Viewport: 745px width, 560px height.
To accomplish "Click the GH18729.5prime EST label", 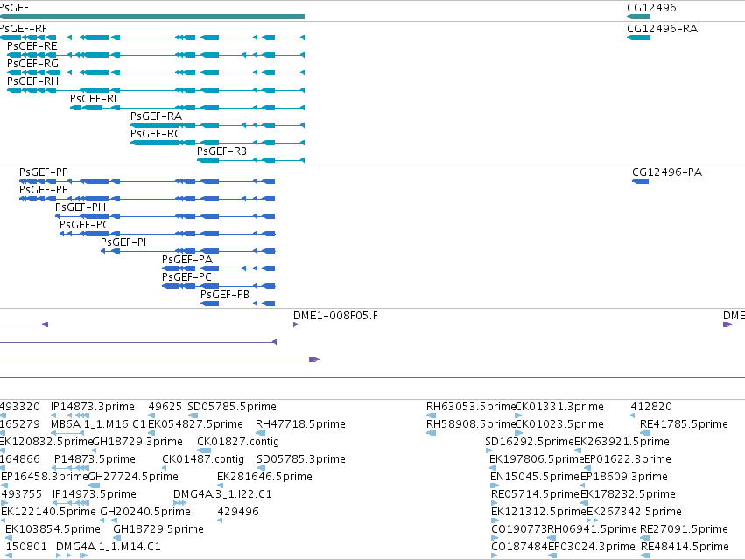I will 158,529.
